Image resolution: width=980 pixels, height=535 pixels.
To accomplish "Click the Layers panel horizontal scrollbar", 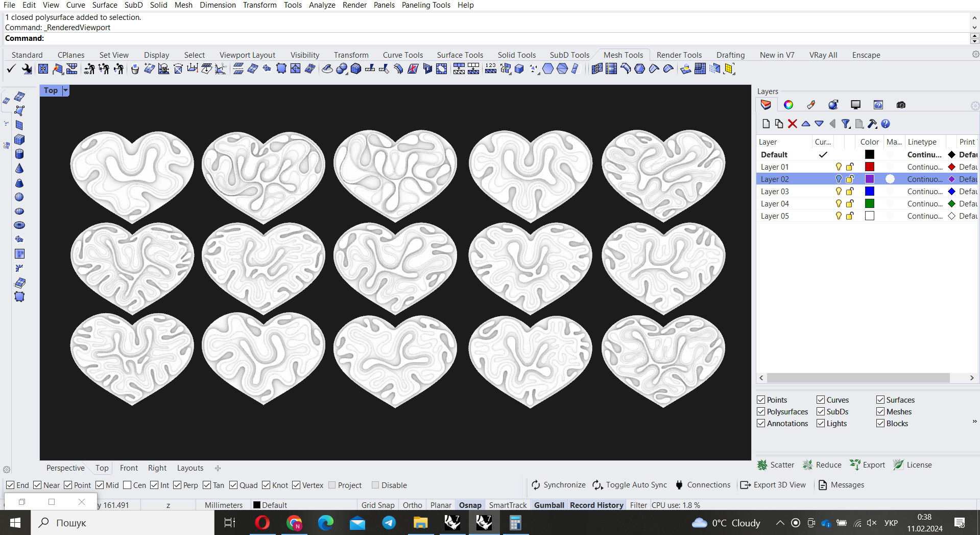I will tap(858, 378).
